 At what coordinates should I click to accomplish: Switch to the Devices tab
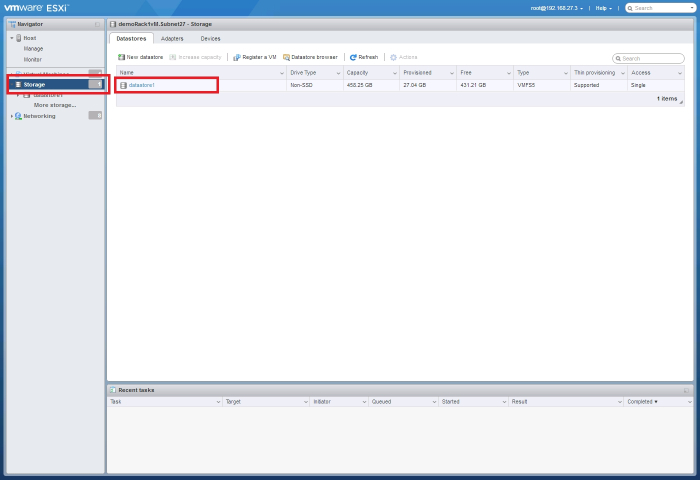210,39
